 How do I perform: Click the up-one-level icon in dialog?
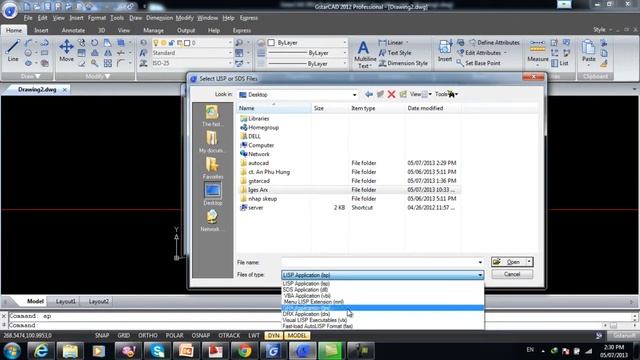pos(380,94)
